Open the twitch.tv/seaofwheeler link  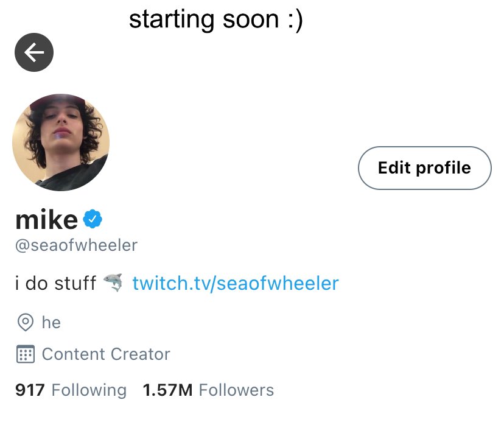coord(235,283)
